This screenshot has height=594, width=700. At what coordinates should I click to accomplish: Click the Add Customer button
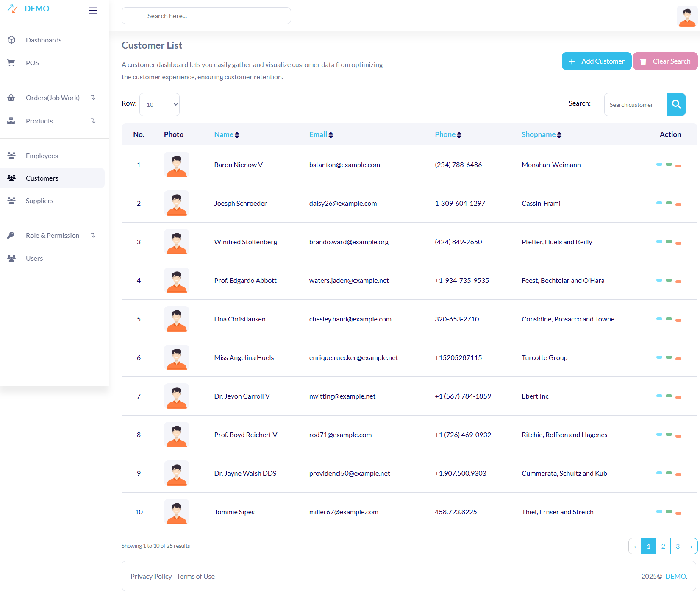click(596, 61)
